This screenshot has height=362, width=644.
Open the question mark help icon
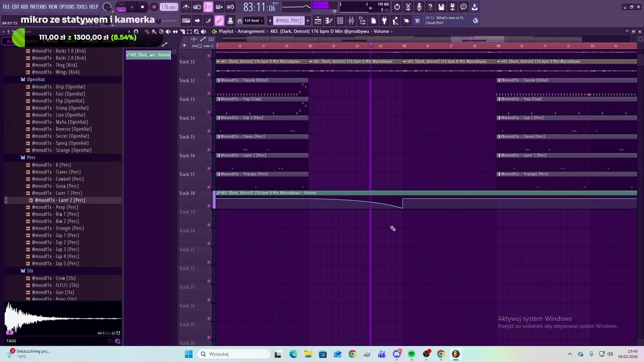tap(430, 7)
